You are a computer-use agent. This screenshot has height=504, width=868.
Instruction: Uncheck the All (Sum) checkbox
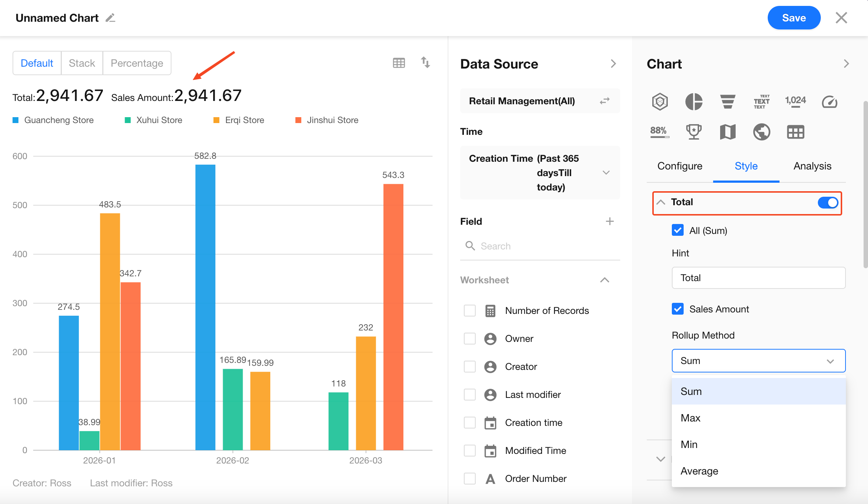coord(677,230)
